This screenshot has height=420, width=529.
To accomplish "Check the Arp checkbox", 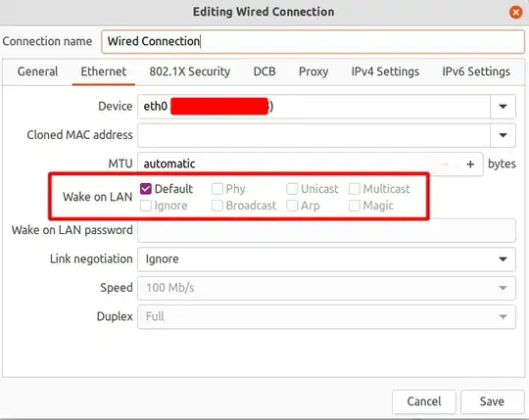I will click(292, 206).
